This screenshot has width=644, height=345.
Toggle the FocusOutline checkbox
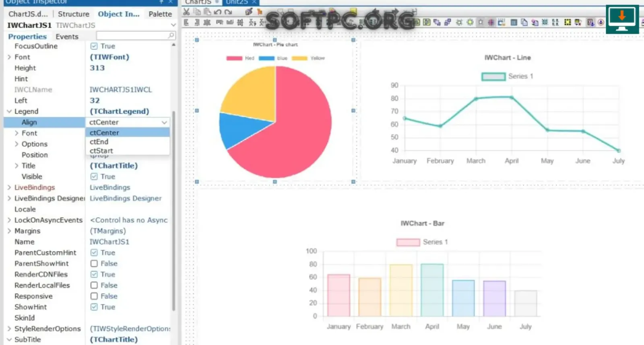click(94, 46)
